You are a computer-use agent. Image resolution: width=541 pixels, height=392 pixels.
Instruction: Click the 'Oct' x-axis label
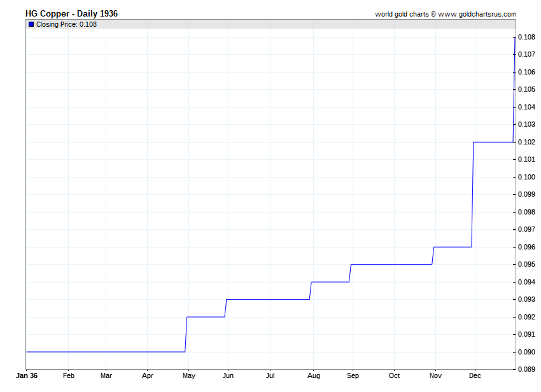394,375
